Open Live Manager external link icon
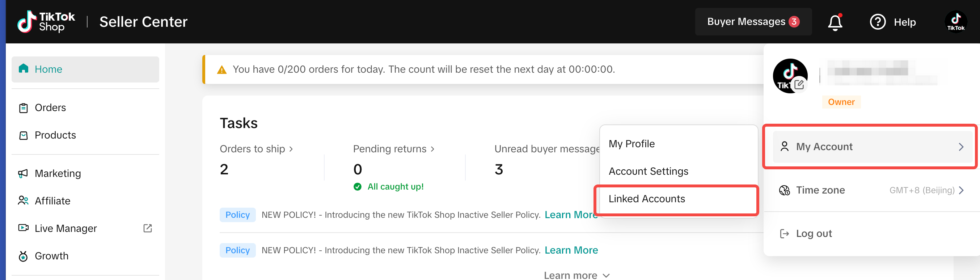 [147, 228]
